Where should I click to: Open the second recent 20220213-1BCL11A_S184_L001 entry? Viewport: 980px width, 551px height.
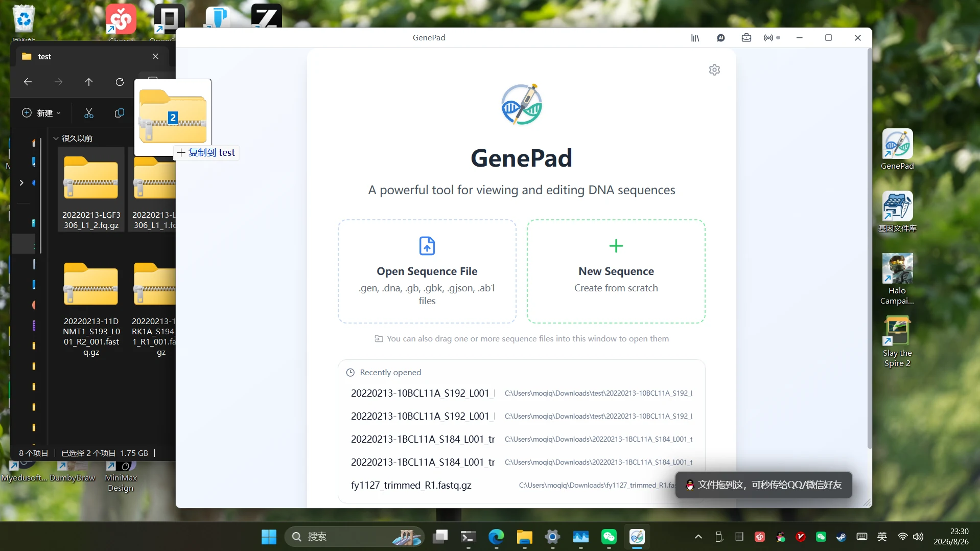click(521, 462)
